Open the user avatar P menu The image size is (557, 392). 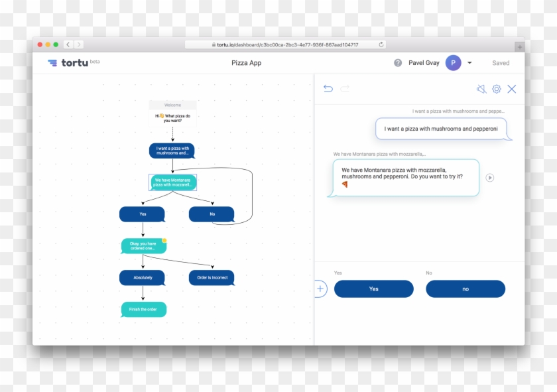(453, 63)
